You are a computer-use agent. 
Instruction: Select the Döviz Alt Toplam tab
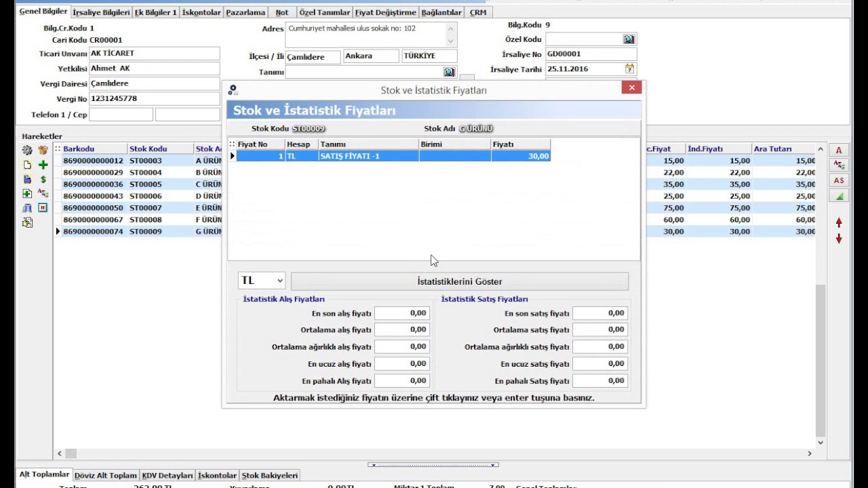[105, 476]
